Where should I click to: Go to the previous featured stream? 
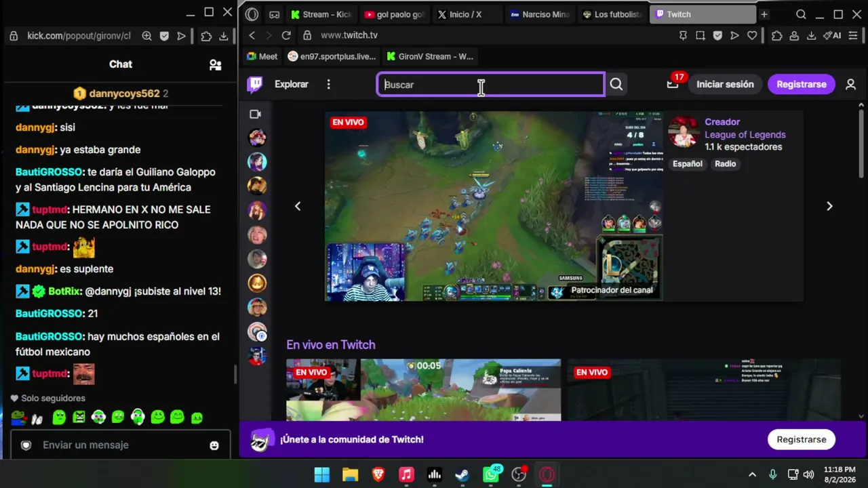297,206
